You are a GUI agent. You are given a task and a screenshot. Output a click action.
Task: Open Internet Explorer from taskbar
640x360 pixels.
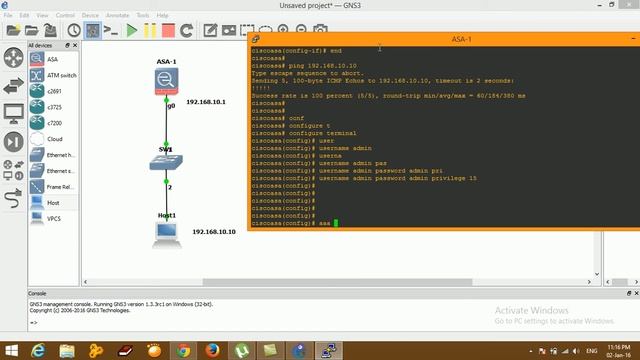pyautogui.click(x=38, y=351)
